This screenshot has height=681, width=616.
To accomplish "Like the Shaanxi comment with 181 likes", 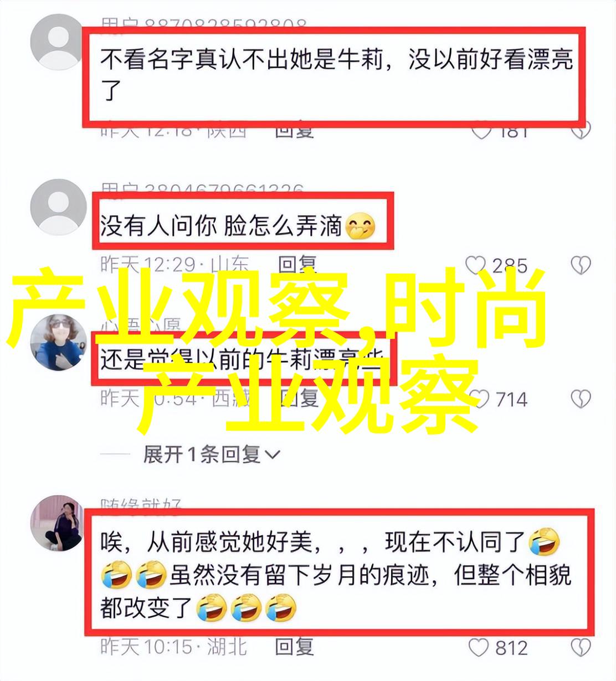I will pyautogui.click(x=481, y=132).
